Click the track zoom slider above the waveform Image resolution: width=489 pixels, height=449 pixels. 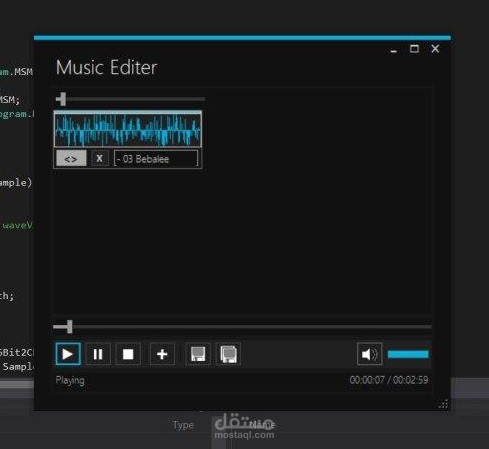(130, 99)
